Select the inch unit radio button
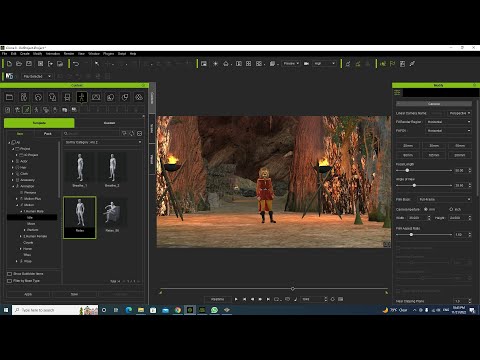This screenshot has width=480, height=360. click(451, 209)
